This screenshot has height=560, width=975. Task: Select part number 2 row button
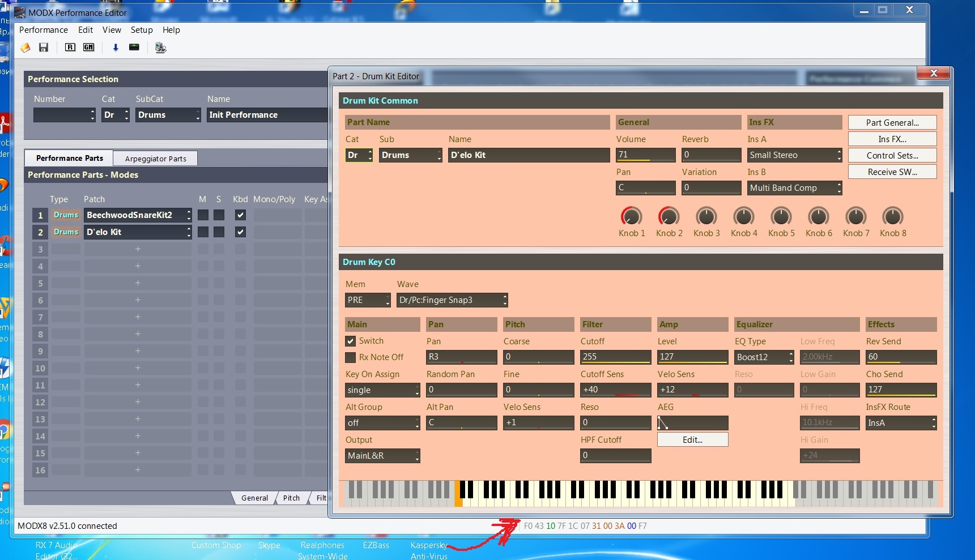pos(40,232)
